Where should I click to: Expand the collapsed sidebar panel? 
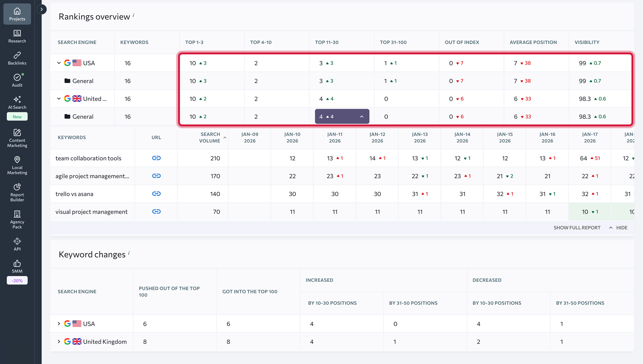click(41, 9)
